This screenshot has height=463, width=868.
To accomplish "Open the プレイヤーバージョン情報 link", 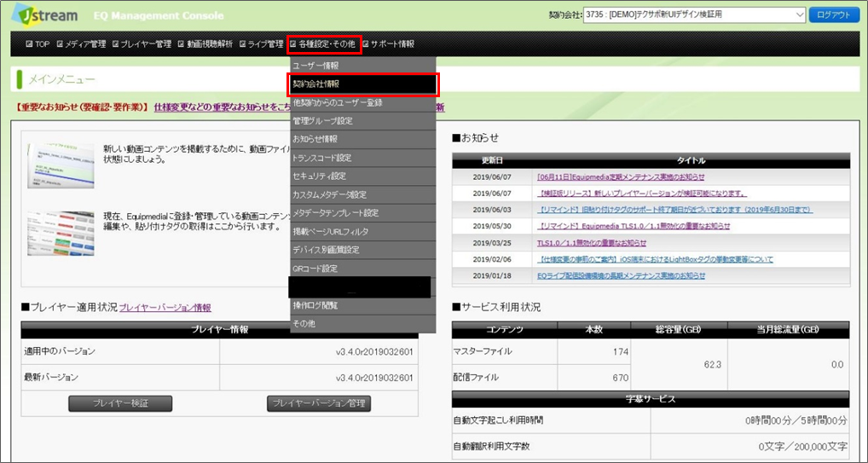I will [165, 308].
